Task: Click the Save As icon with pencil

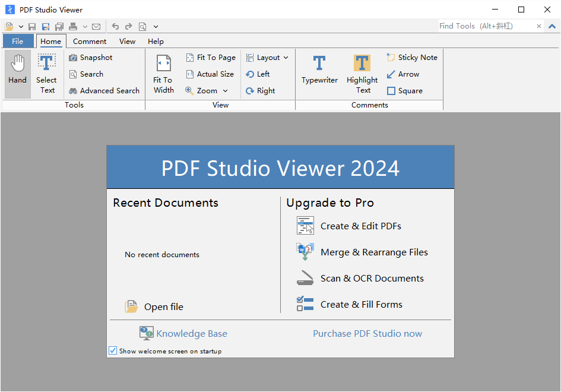Action: coord(46,27)
